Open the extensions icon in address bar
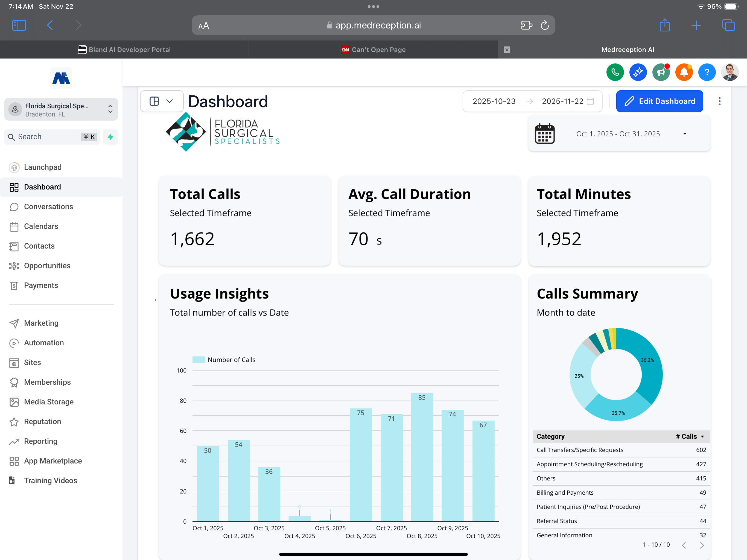This screenshot has height=560, width=747. click(526, 25)
